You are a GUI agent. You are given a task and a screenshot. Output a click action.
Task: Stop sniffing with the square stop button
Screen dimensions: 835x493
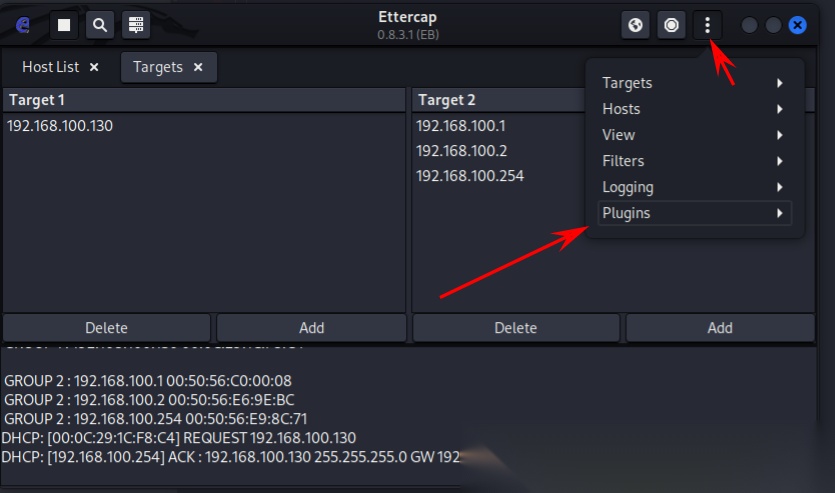(x=64, y=25)
